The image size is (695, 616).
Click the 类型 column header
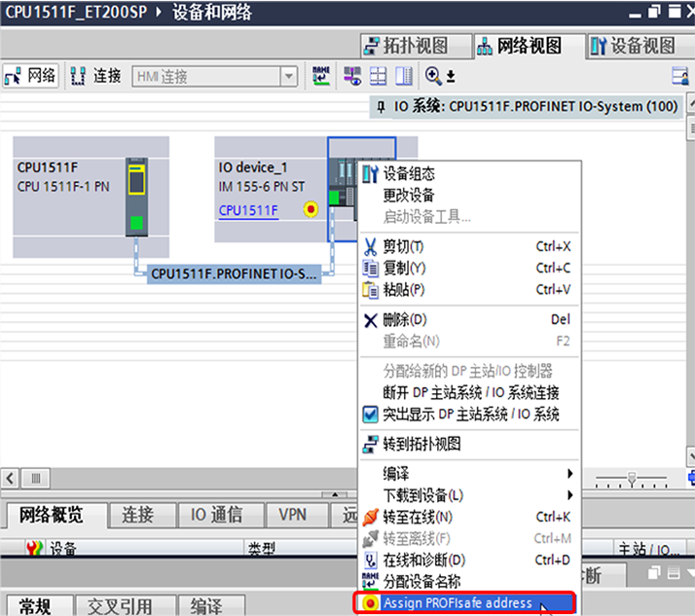point(301,549)
